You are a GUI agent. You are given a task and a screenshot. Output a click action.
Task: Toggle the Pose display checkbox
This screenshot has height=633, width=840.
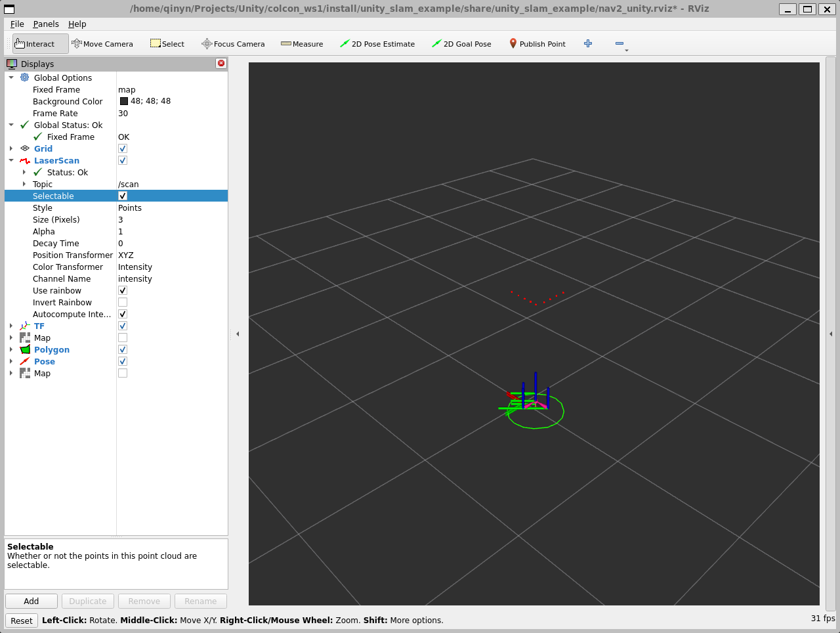123,361
